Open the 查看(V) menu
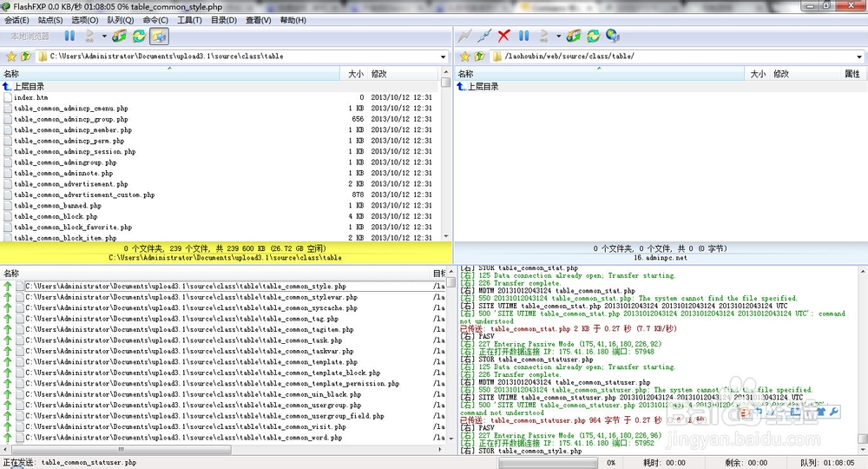 [259, 20]
